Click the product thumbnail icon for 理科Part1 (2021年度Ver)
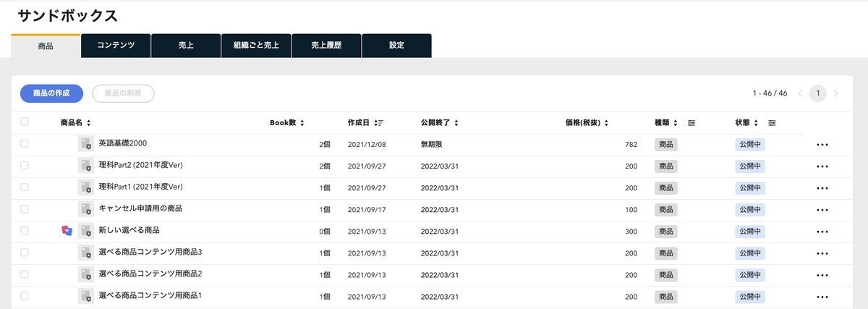Image resolution: width=868 pixels, height=309 pixels. [x=86, y=187]
